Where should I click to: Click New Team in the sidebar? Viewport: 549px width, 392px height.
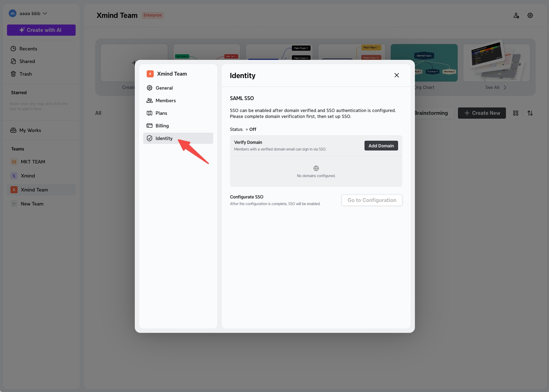pos(41,204)
